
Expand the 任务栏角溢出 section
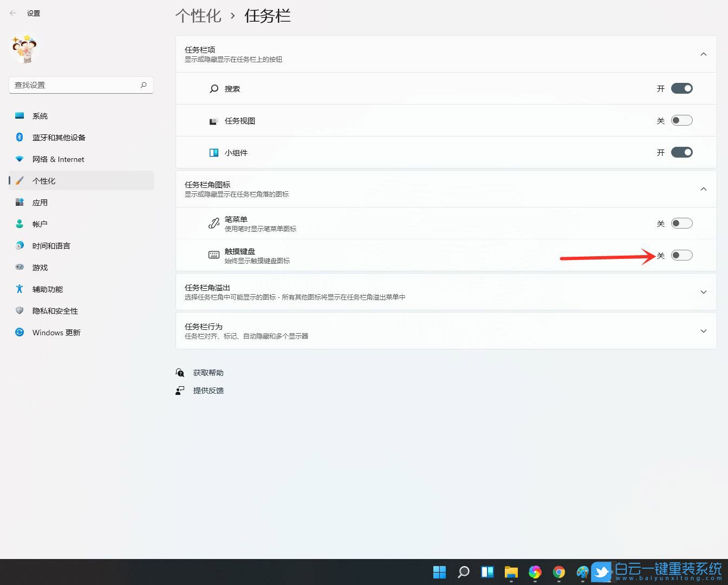pyautogui.click(x=703, y=291)
